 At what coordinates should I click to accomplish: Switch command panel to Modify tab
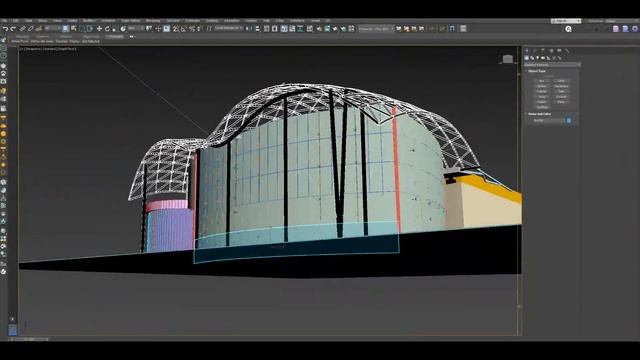535,51
